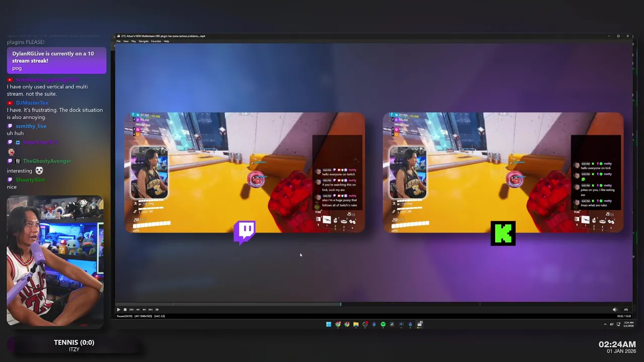Image resolution: width=644 pixels, height=362 pixels.
Task: Click the streamer webcam overlay
Action: (x=55, y=261)
